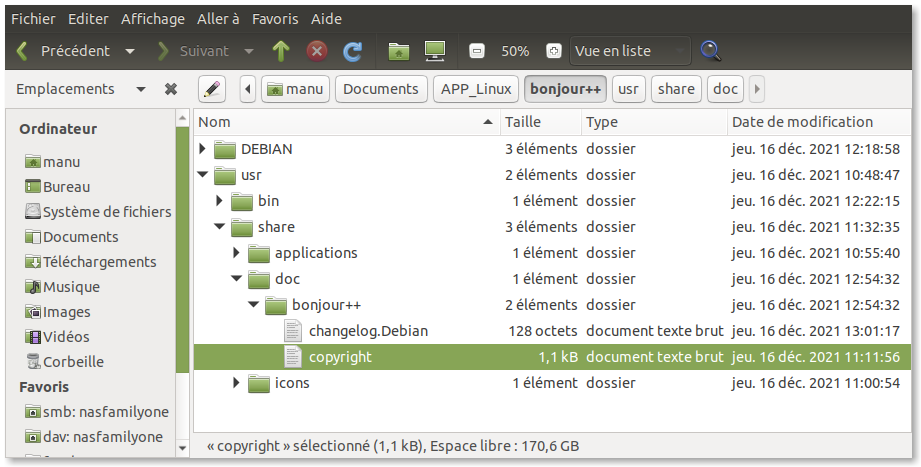
Task: Click the Suivant forward arrow
Action: (x=163, y=51)
